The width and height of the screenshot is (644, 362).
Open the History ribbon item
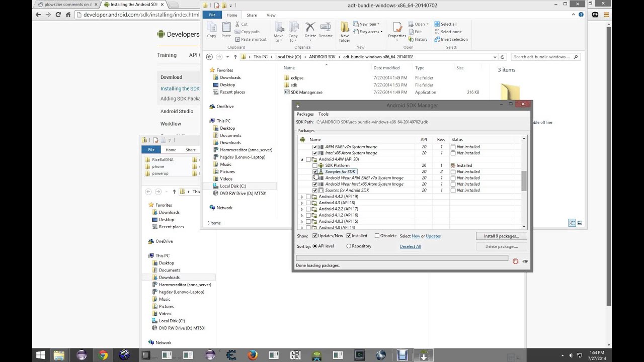pyautogui.click(x=418, y=39)
